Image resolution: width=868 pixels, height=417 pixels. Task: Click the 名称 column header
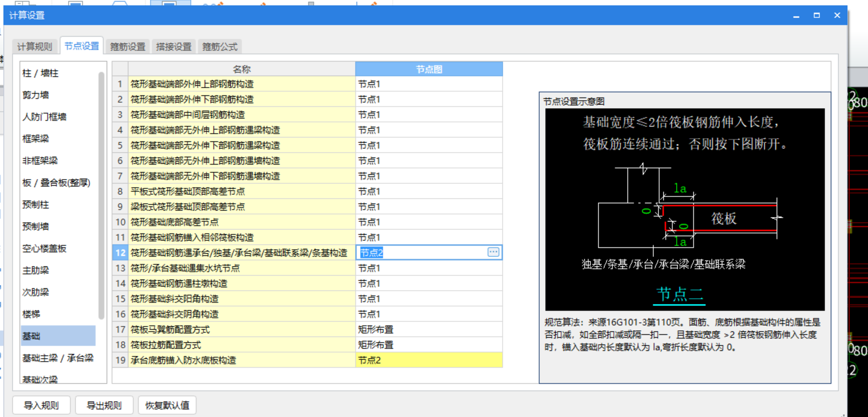pos(242,69)
